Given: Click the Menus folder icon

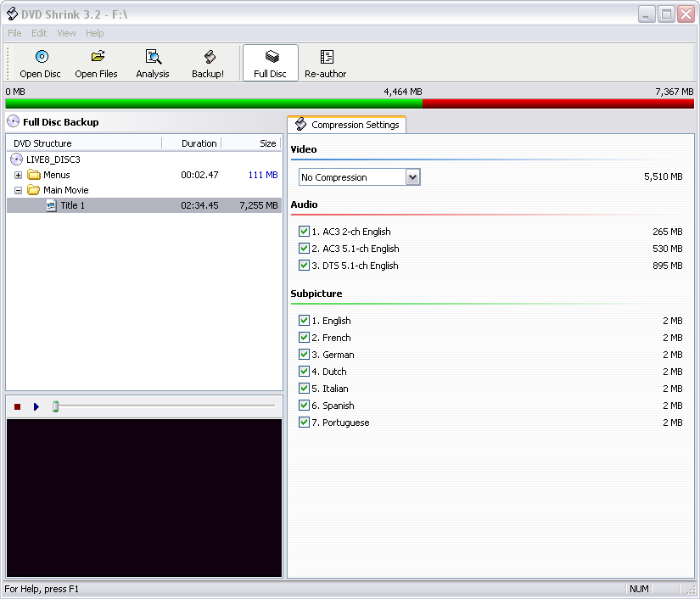Looking at the screenshot, I should point(34,175).
